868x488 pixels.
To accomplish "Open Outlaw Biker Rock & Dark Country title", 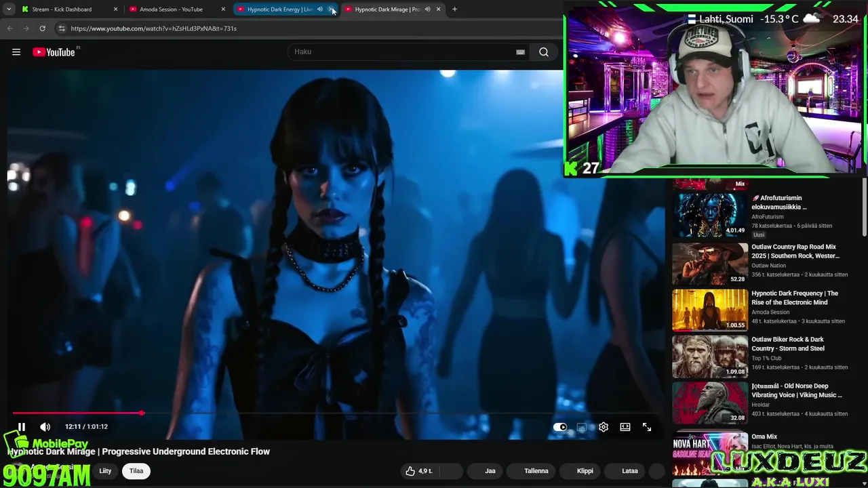I will pyautogui.click(x=788, y=344).
